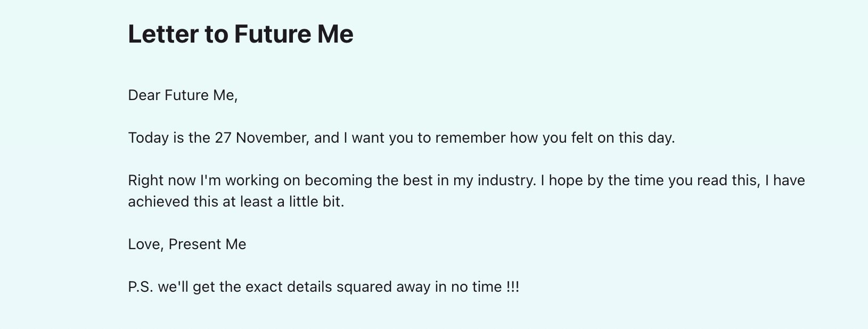Click the "!!!" ending the postscript
The image size is (868, 329).
coord(513,287)
